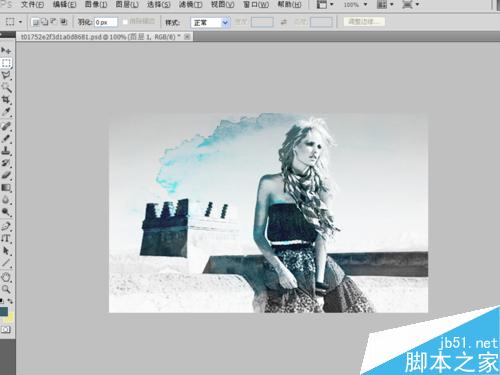
Task: Select the Magic Wand tool
Action: coord(6,87)
